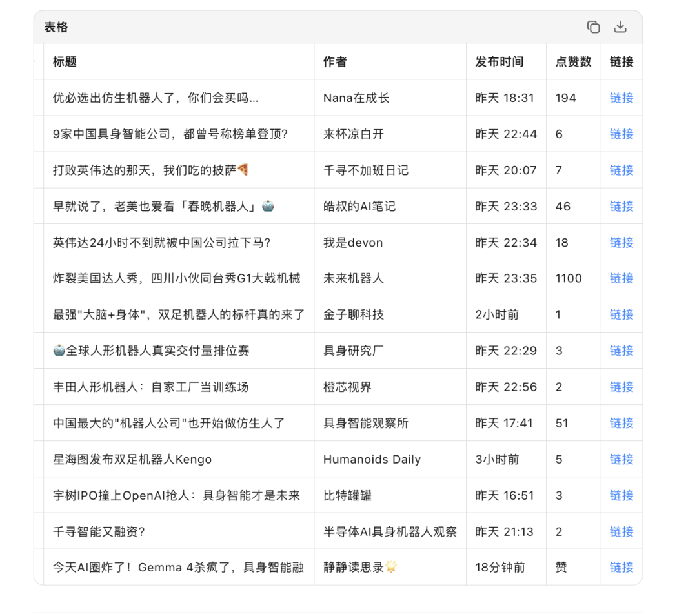The height and width of the screenshot is (616, 697).
Task: Click the like count 51
Action: pyautogui.click(x=562, y=423)
